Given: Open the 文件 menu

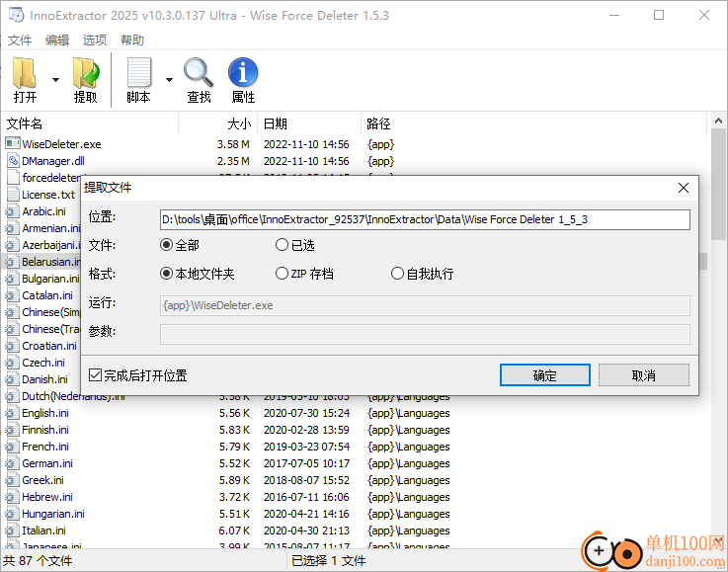Looking at the screenshot, I should pyautogui.click(x=20, y=41).
